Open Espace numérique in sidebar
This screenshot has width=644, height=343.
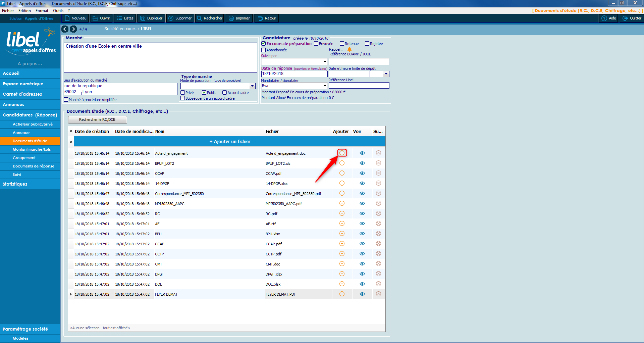pyautogui.click(x=30, y=84)
